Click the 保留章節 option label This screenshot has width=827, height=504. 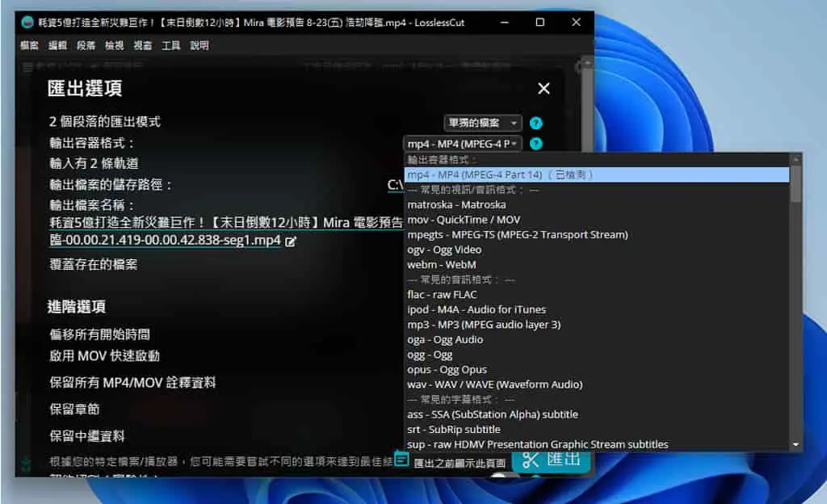pos(74,409)
